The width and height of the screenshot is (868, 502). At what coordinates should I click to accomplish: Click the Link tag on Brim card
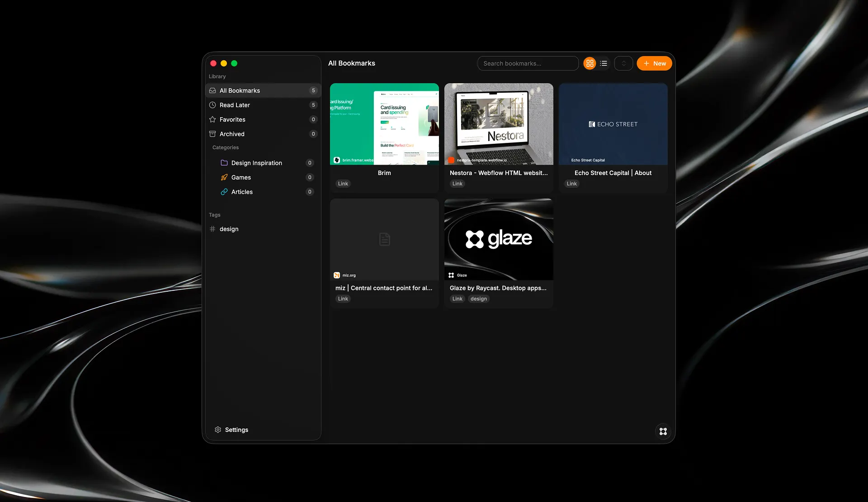[x=343, y=184]
